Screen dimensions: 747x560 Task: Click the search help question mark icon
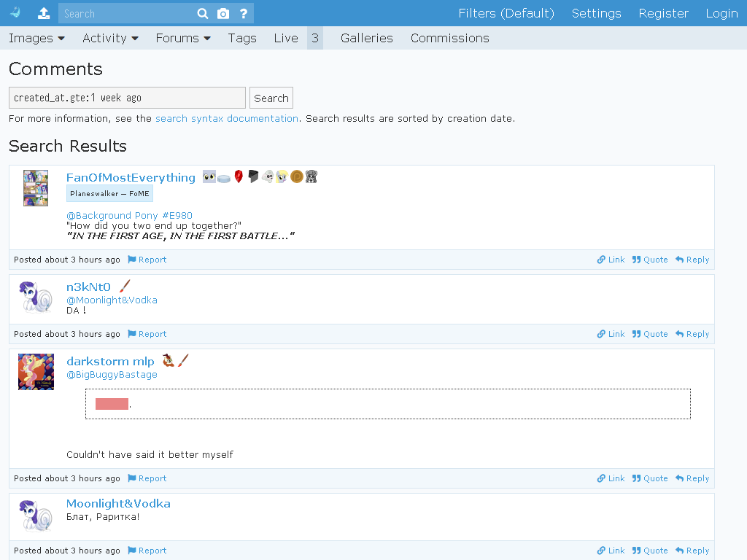(x=244, y=14)
